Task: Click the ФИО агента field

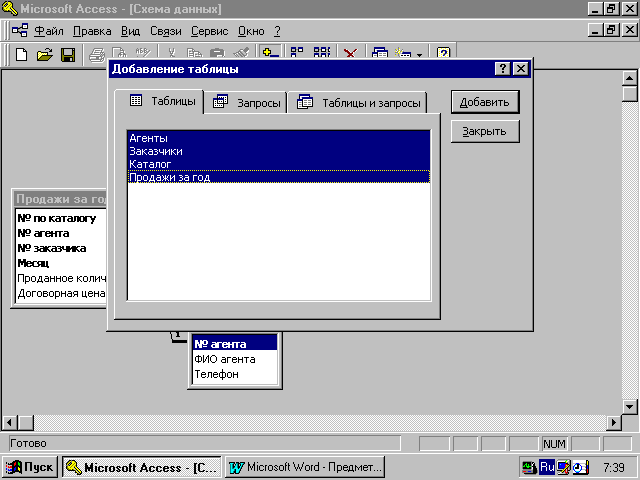Action: click(235, 359)
